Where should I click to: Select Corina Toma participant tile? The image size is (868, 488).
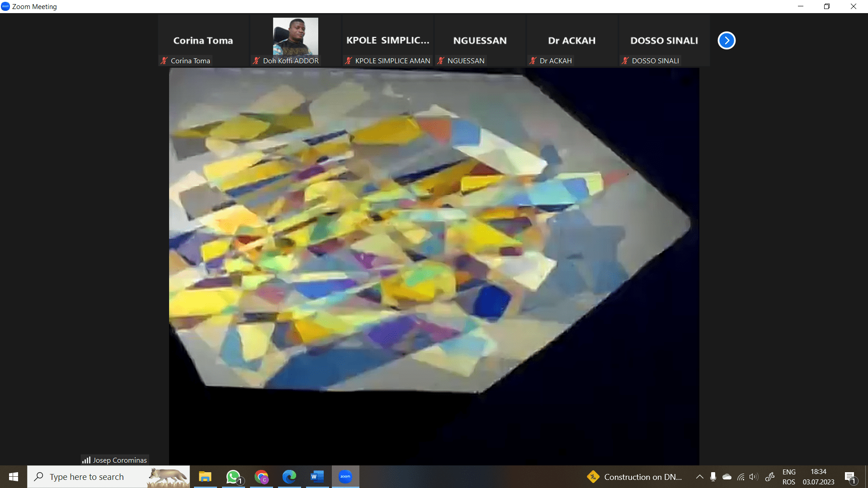[203, 41]
